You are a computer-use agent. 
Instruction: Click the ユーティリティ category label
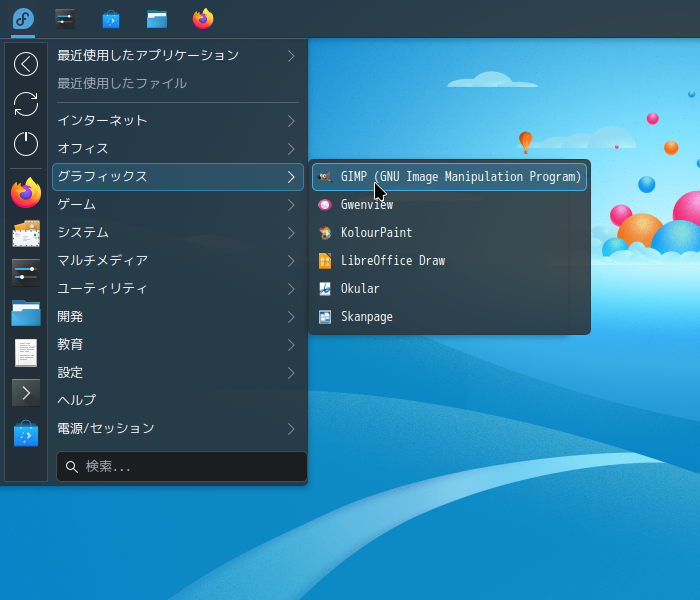102,289
